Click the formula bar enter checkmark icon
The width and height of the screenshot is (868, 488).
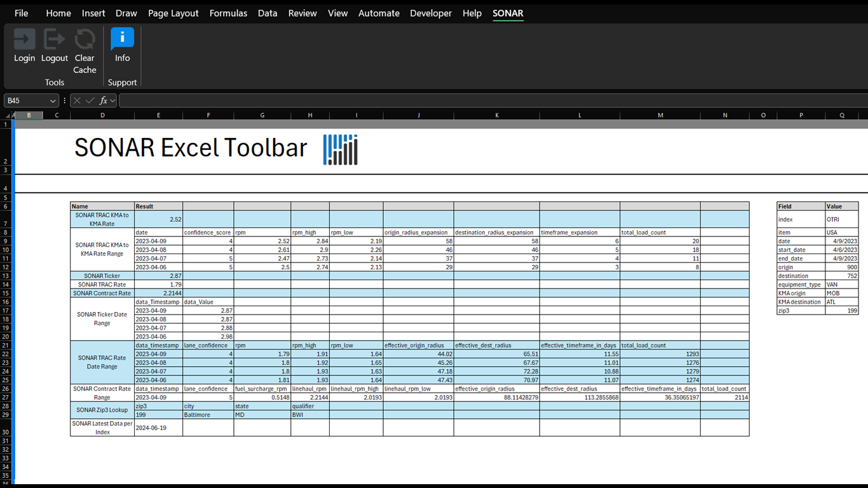(x=90, y=100)
